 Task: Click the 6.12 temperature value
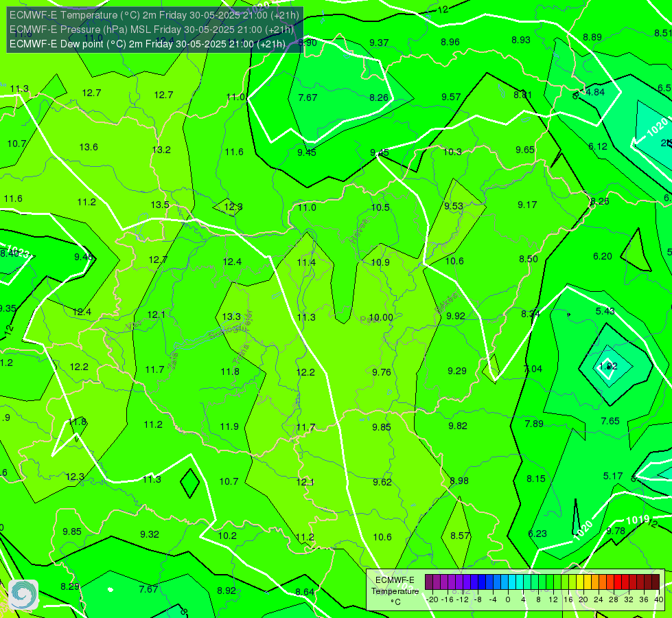598,146
